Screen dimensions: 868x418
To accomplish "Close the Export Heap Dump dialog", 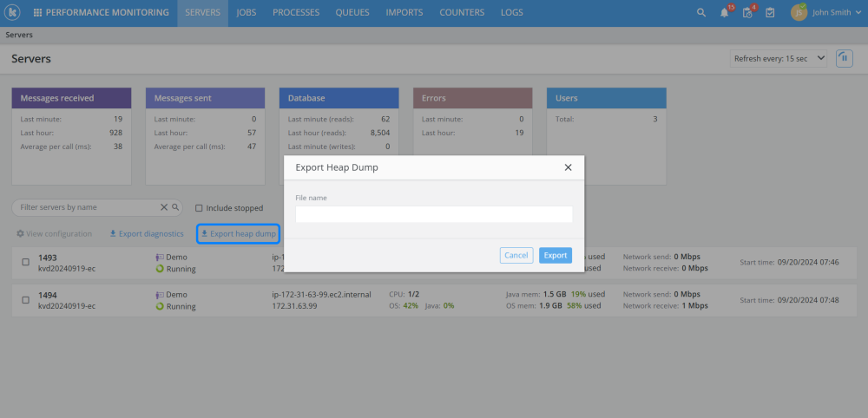I will point(568,167).
